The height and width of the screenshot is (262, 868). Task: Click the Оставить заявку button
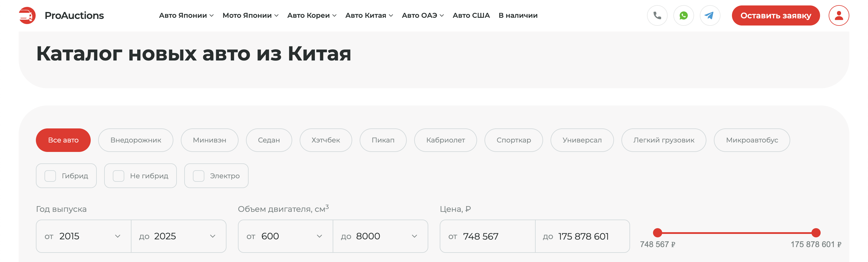point(776,15)
